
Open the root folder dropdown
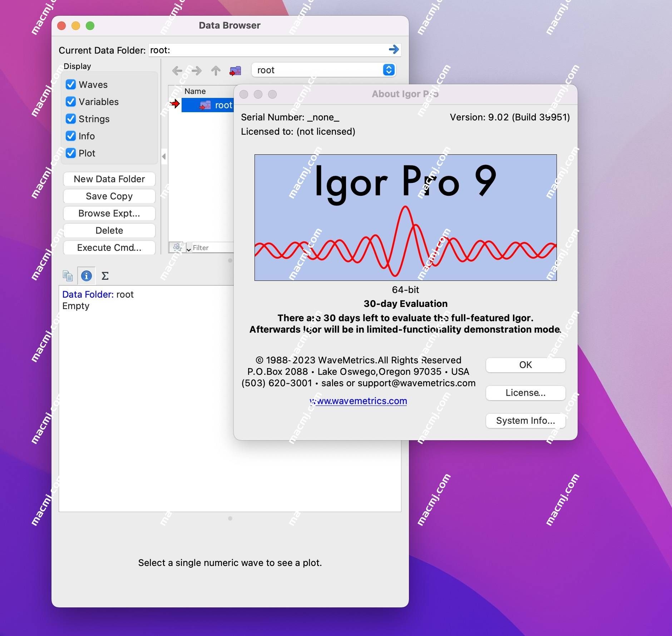pos(323,70)
